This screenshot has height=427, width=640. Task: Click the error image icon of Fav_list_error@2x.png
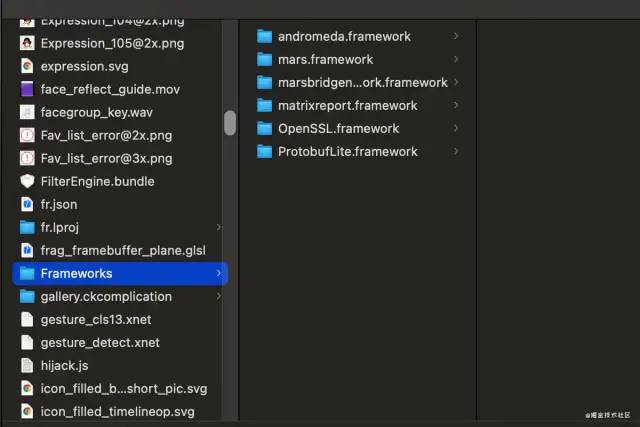click(x=27, y=135)
